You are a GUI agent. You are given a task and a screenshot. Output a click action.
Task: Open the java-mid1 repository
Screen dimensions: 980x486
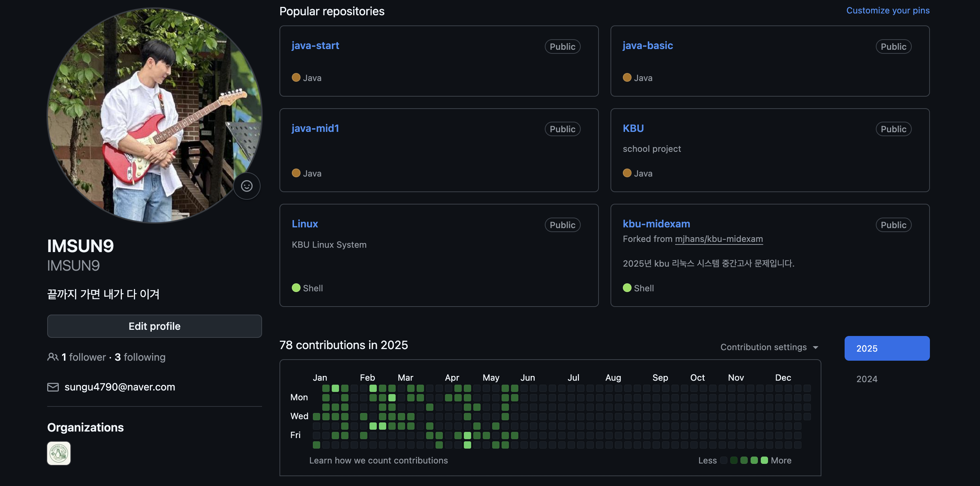pyautogui.click(x=315, y=128)
